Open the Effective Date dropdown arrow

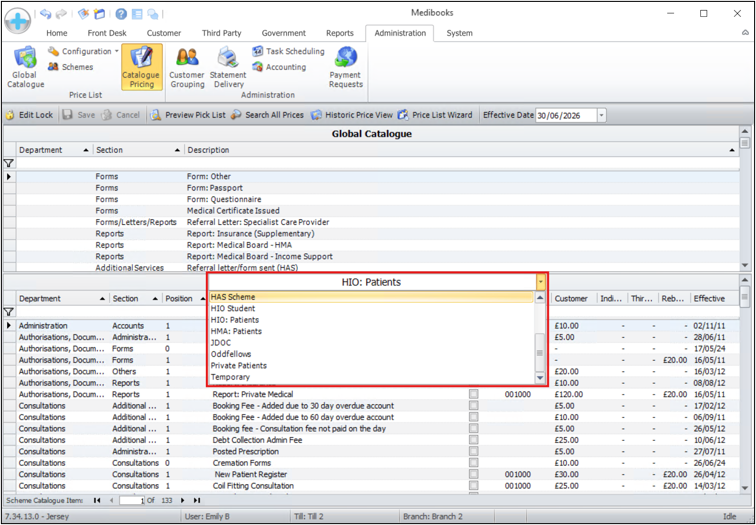(x=602, y=115)
